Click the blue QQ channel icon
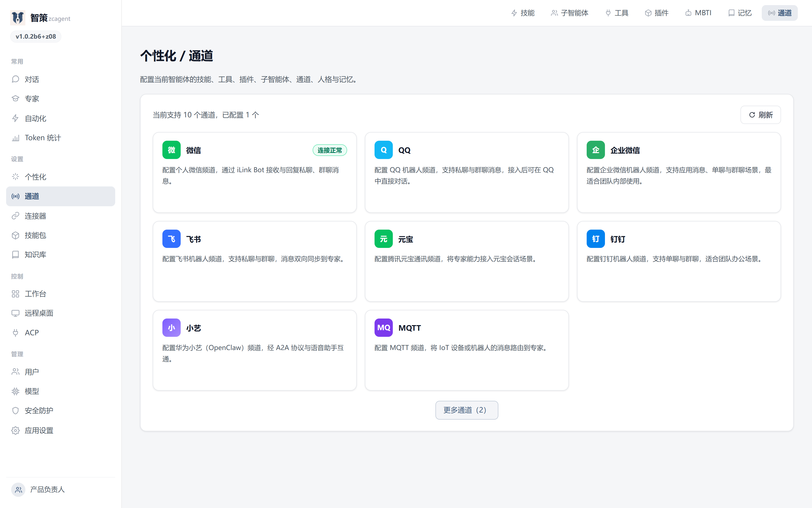 (383, 150)
